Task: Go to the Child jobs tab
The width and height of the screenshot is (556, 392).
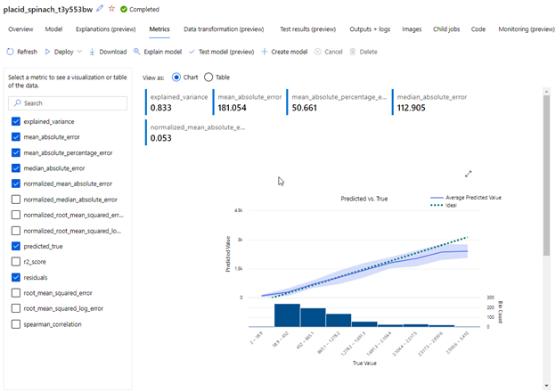Action: tap(446, 29)
